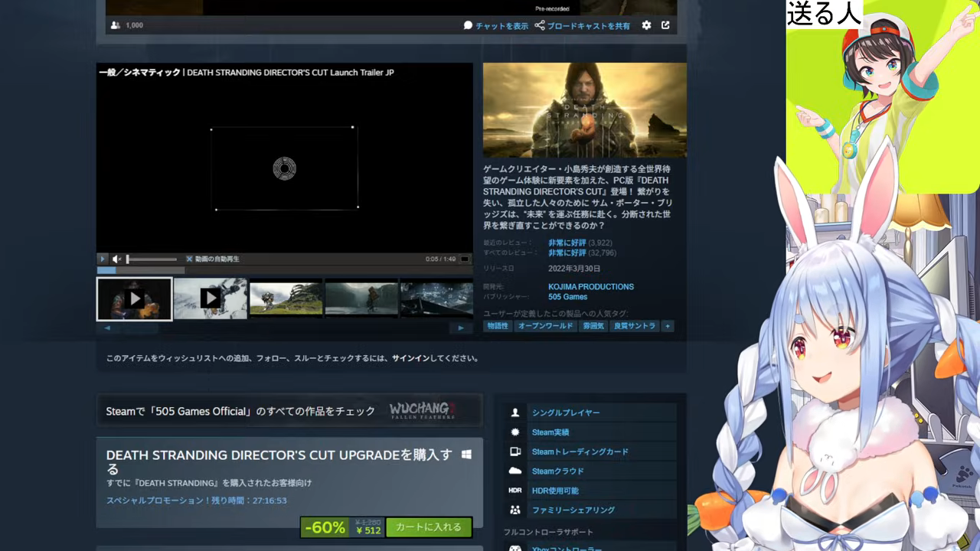Open the all reviews 非常に好評 link
Viewport: 980px width, 551px height.
point(567,253)
